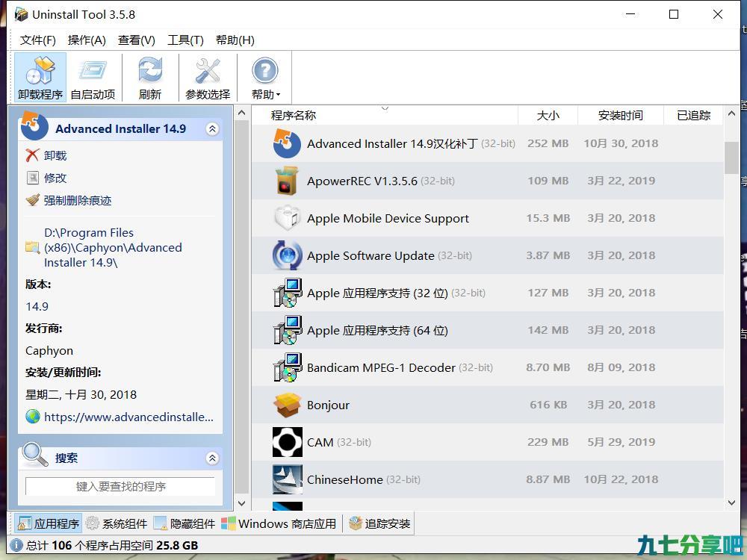Click the globe icon beside website link
The width and height of the screenshot is (747, 560).
[33, 417]
